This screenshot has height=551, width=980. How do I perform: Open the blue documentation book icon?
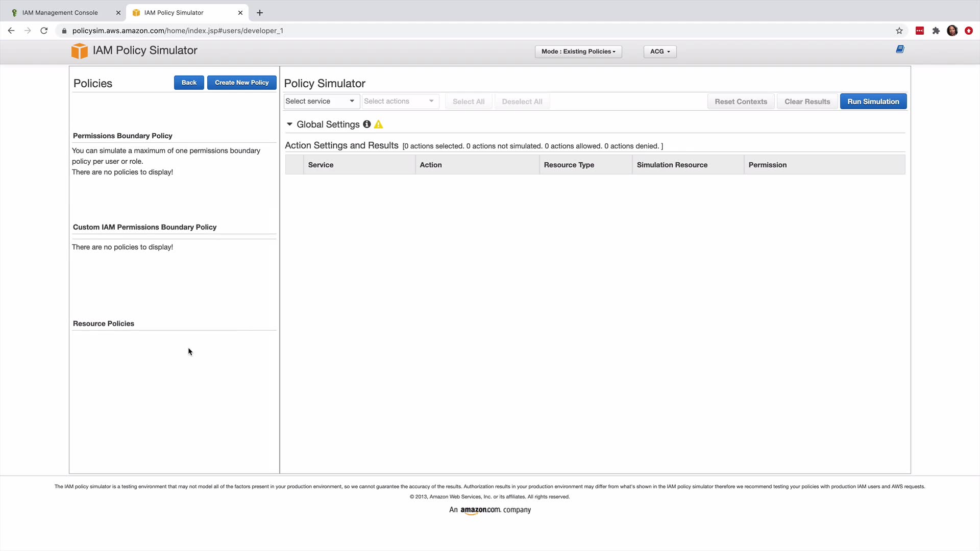pos(900,49)
